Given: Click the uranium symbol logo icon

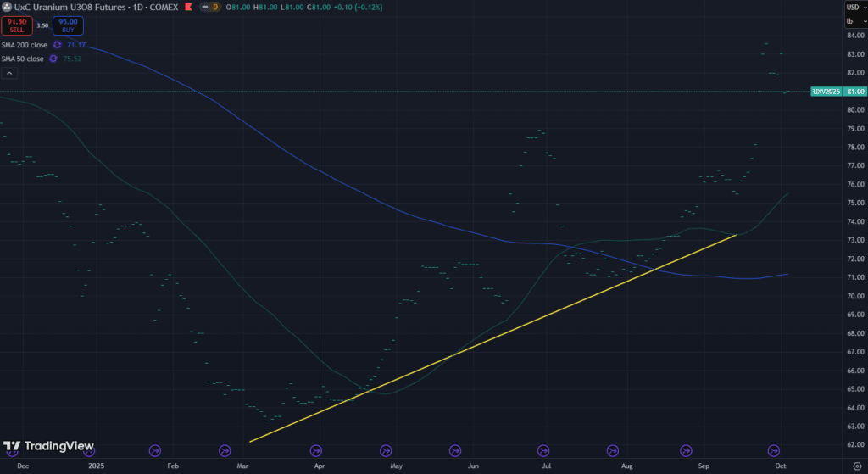Looking at the screenshot, I should pyautogui.click(x=7, y=7).
